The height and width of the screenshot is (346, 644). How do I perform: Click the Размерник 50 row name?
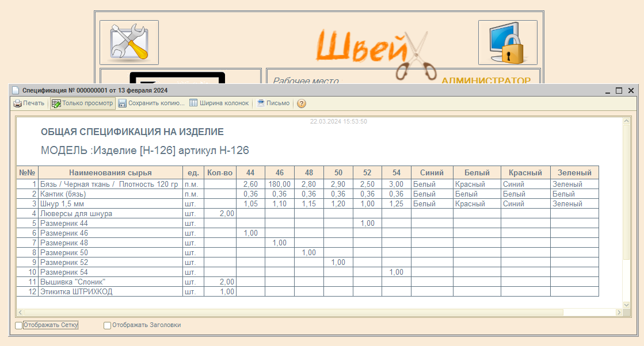(x=110, y=252)
